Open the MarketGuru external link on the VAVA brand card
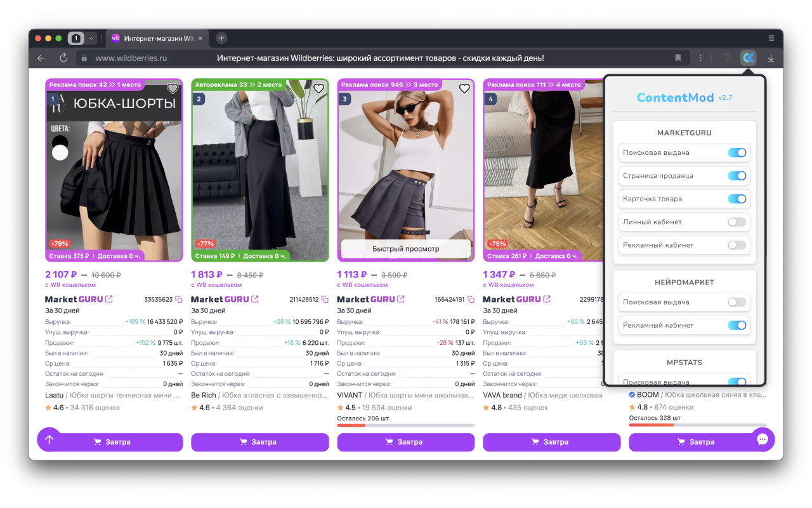Screen dimensions: 812x508 pos(547,299)
